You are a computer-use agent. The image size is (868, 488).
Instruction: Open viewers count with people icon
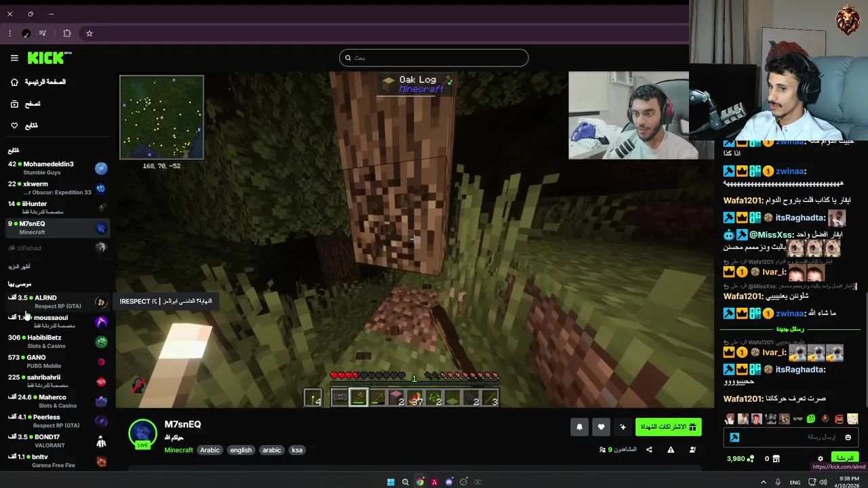(x=618, y=449)
